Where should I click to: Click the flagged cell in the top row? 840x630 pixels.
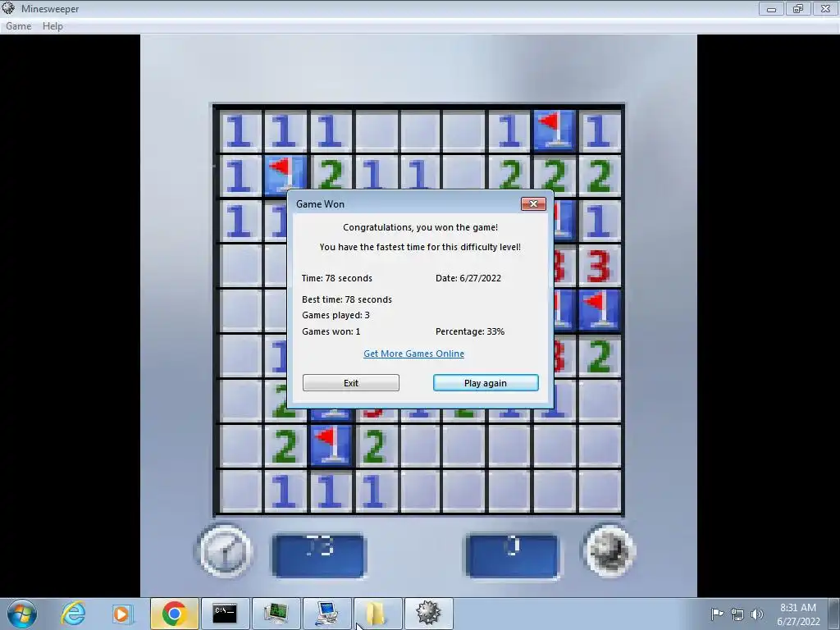[x=555, y=130]
